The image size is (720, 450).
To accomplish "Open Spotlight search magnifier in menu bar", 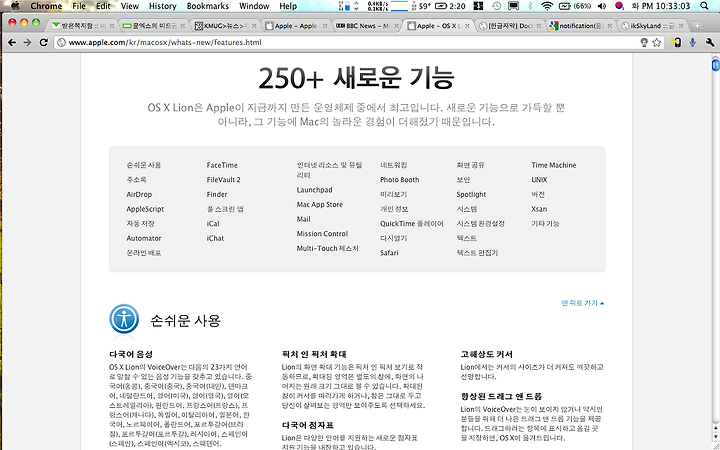I will 704,6.
